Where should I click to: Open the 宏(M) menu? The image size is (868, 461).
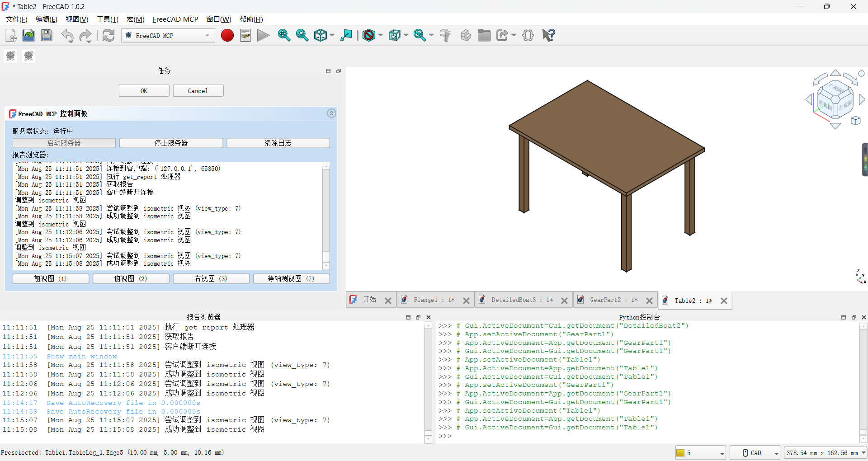click(x=134, y=19)
